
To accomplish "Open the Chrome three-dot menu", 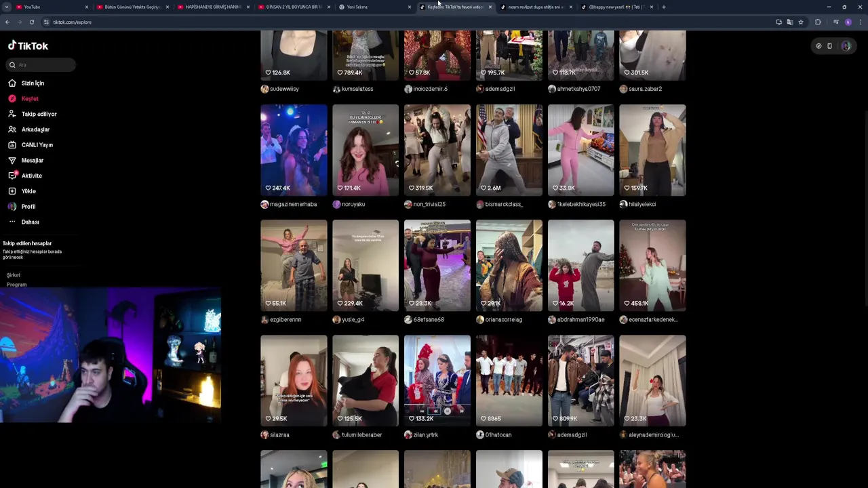I will [x=860, y=22].
